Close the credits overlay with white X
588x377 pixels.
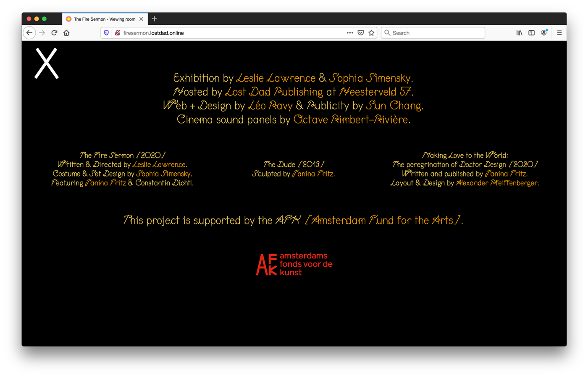[x=46, y=63]
